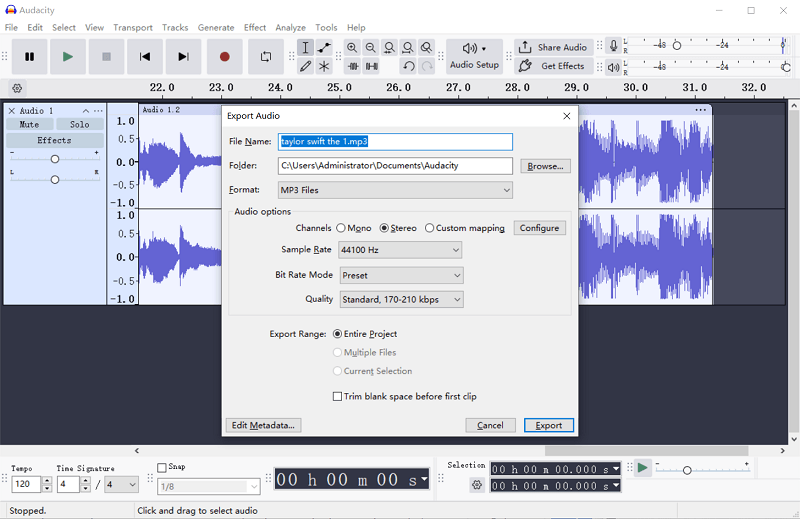Click the red Record button

click(x=224, y=57)
